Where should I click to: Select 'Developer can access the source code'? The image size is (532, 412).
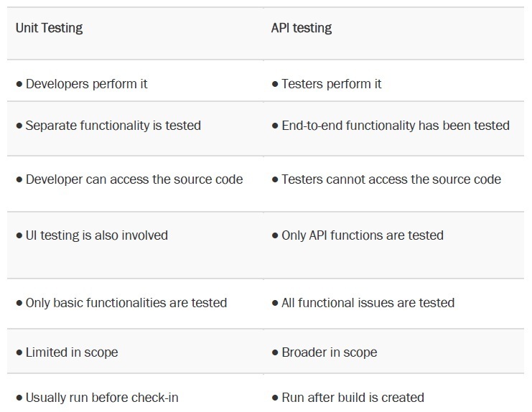pos(134,179)
